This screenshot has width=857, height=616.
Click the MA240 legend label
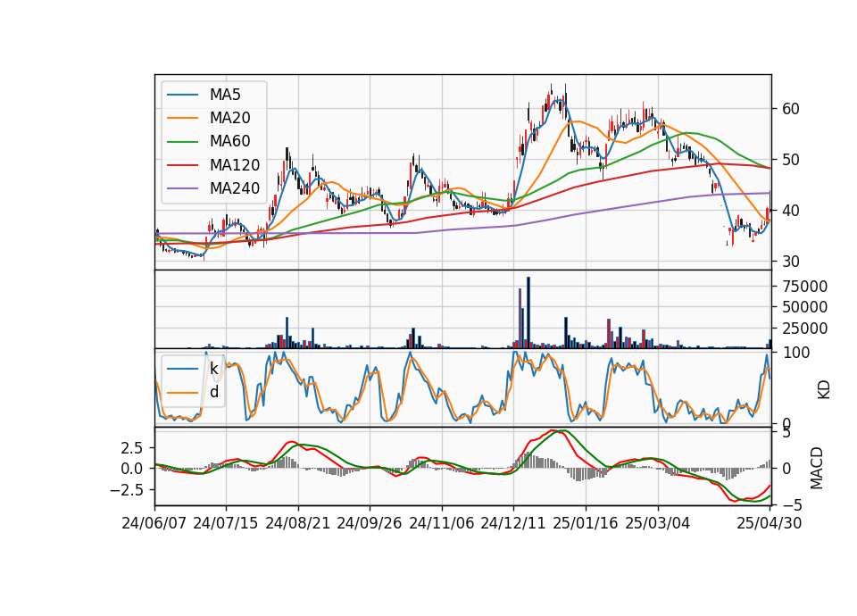click(235, 188)
